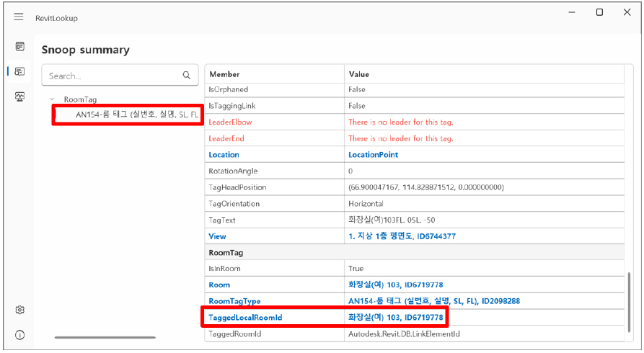Viewport: 644px width, 353px height.
Task: Open the About info icon
Action: pyautogui.click(x=19, y=335)
